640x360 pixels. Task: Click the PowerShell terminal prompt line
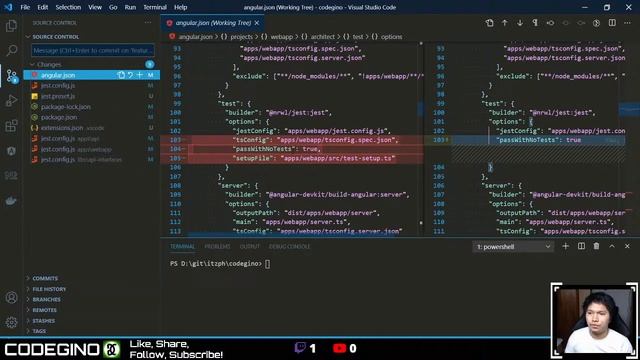pos(220,264)
